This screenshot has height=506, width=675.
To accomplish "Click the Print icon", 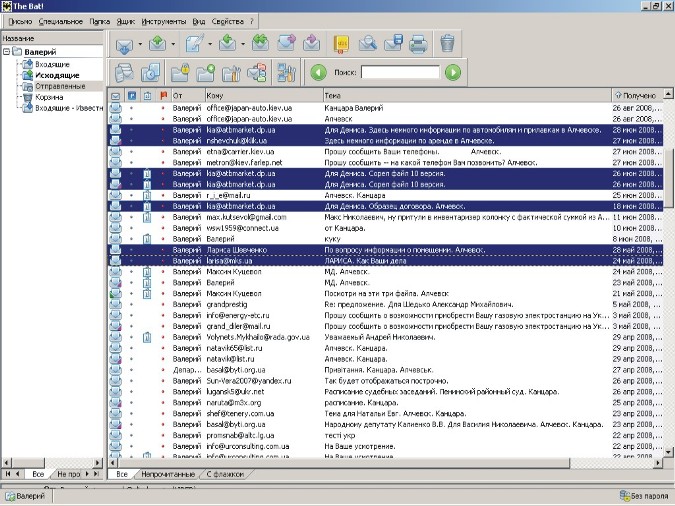I will pyautogui.click(x=418, y=44).
